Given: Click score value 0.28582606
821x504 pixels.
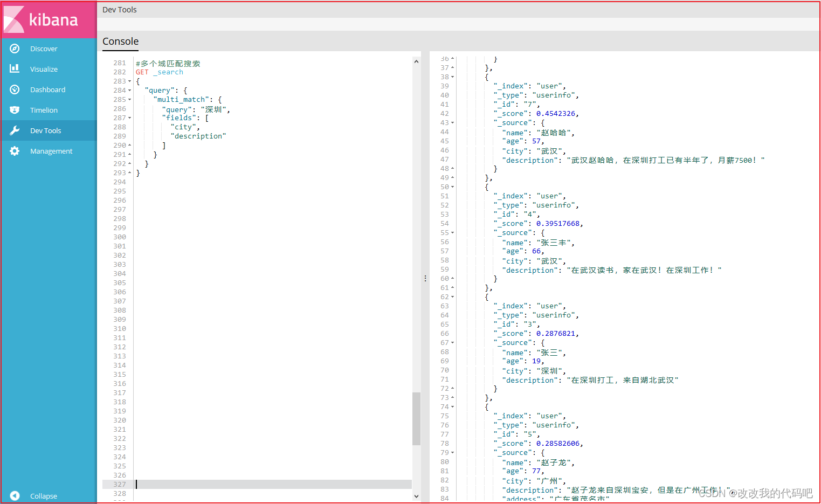Looking at the screenshot, I should point(557,444).
